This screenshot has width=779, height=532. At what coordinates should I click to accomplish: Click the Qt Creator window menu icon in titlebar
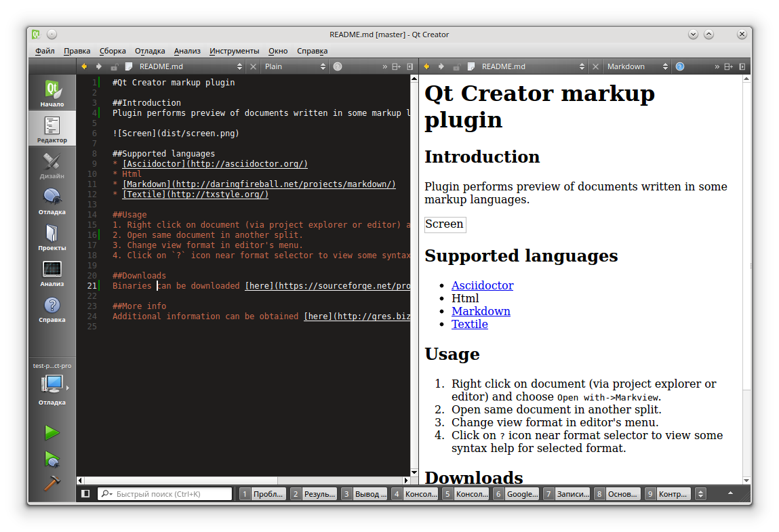[x=36, y=35]
